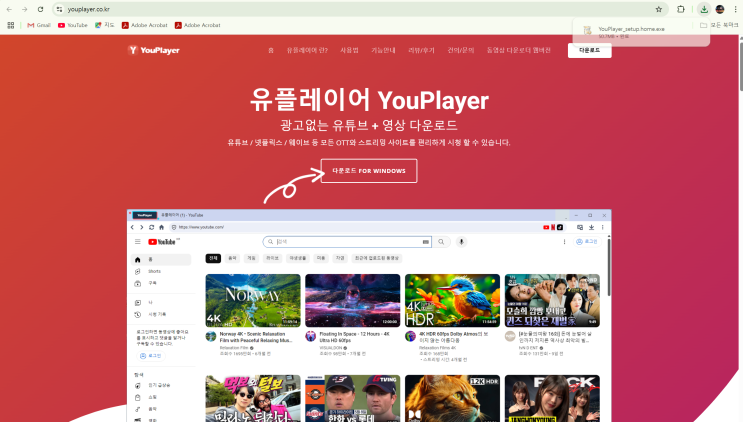Open the 기능안내 menu item
The image size is (743, 422).
click(x=383, y=50)
